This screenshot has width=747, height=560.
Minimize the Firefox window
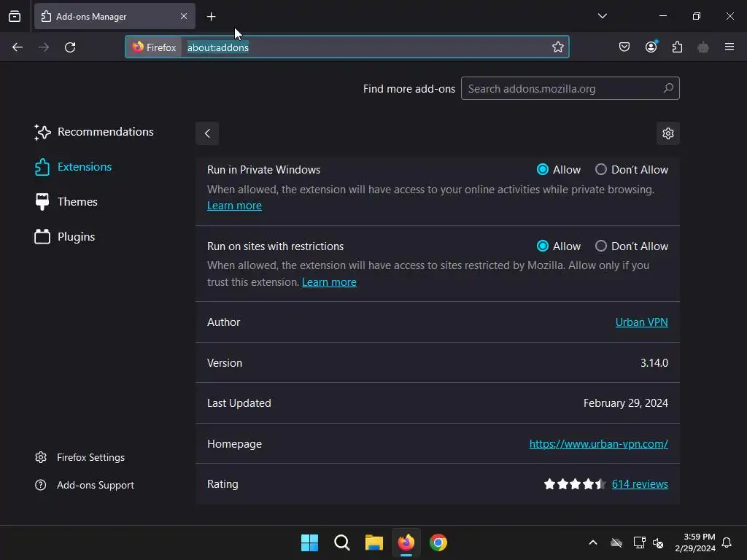[x=662, y=16]
